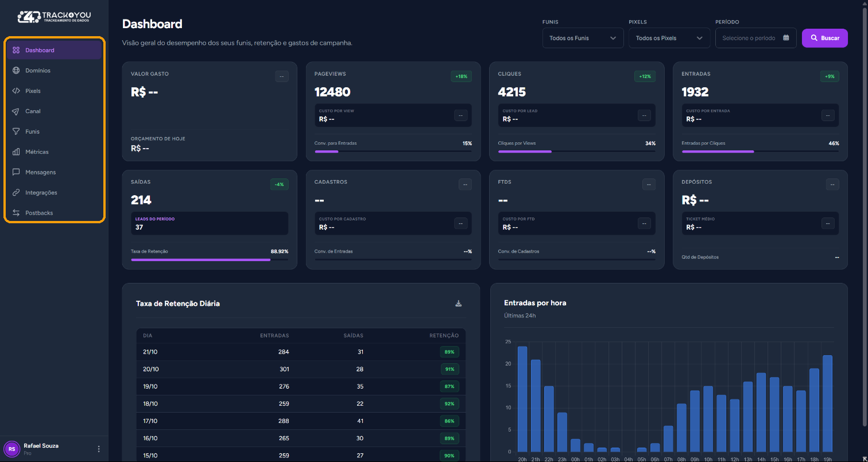Click the Período date input field
The image size is (868, 462).
tap(755, 38)
